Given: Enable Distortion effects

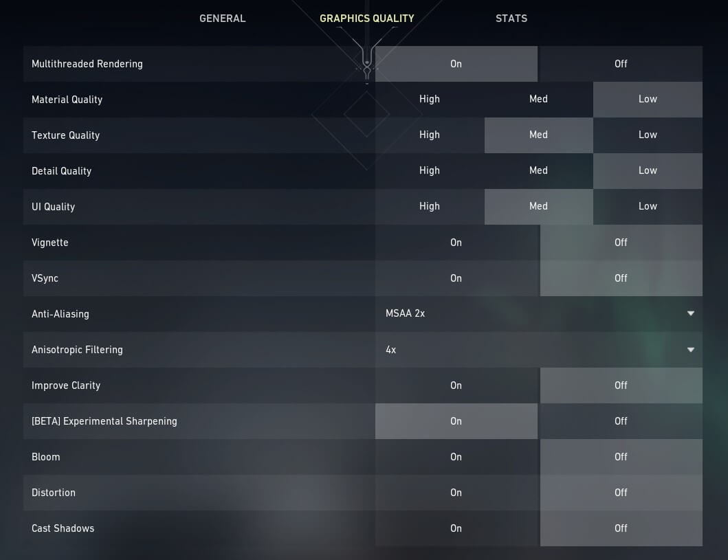Looking at the screenshot, I should [456, 493].
